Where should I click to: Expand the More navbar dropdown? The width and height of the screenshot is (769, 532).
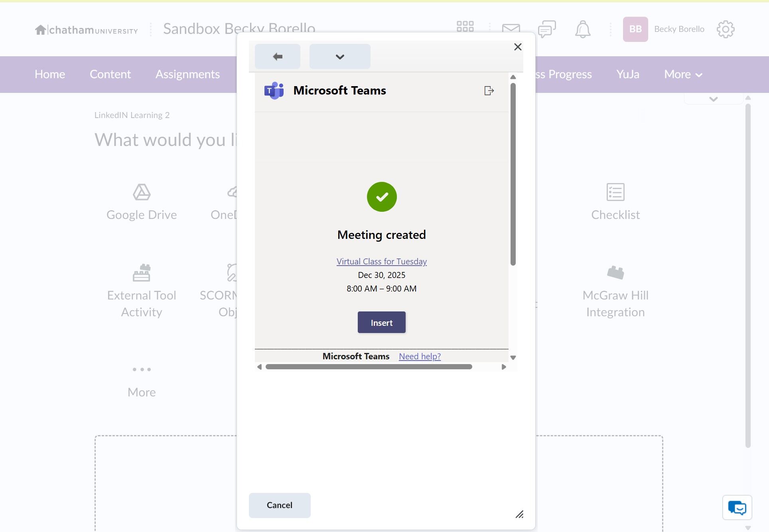click(x=683, y=75)
